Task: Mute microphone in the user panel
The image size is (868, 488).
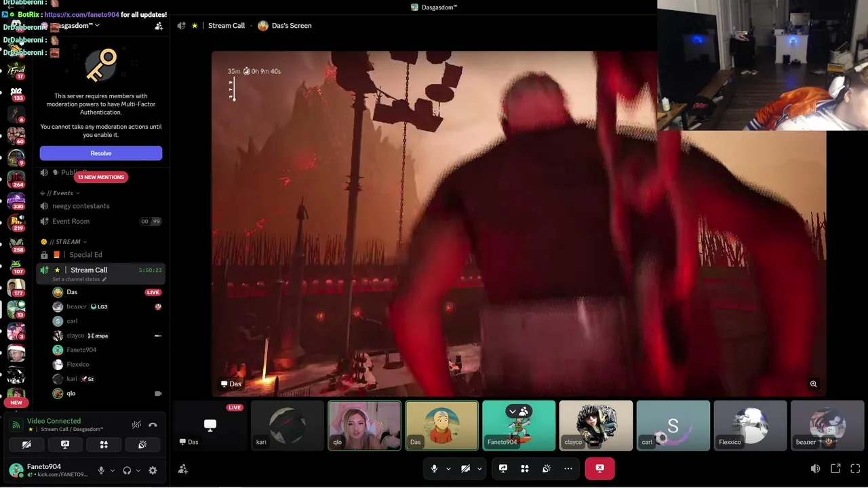Action: (x=101, y=470)
